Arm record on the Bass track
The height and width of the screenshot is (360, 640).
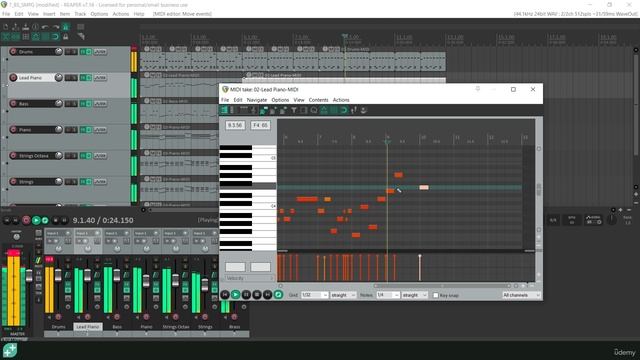click(x=13, y=104)
